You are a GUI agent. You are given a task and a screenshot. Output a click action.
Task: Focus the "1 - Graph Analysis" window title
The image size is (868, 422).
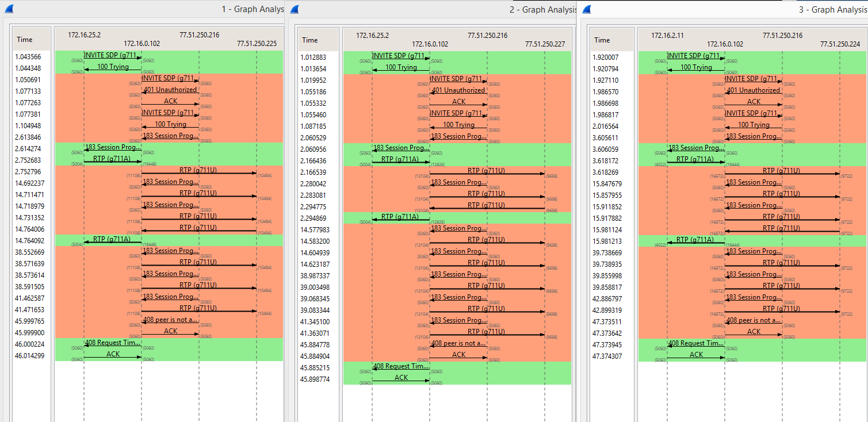coord(252,9)
